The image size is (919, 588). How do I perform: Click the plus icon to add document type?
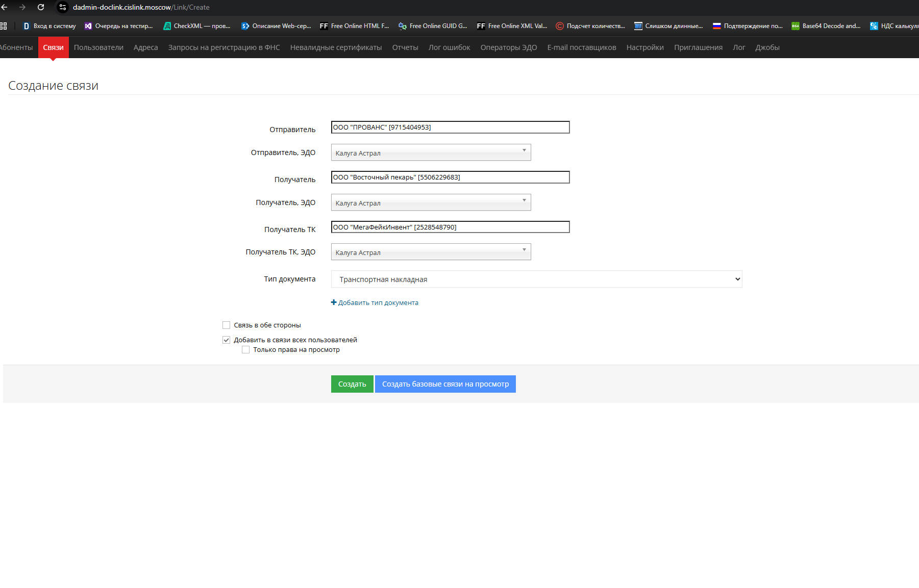tap(334, 302)
